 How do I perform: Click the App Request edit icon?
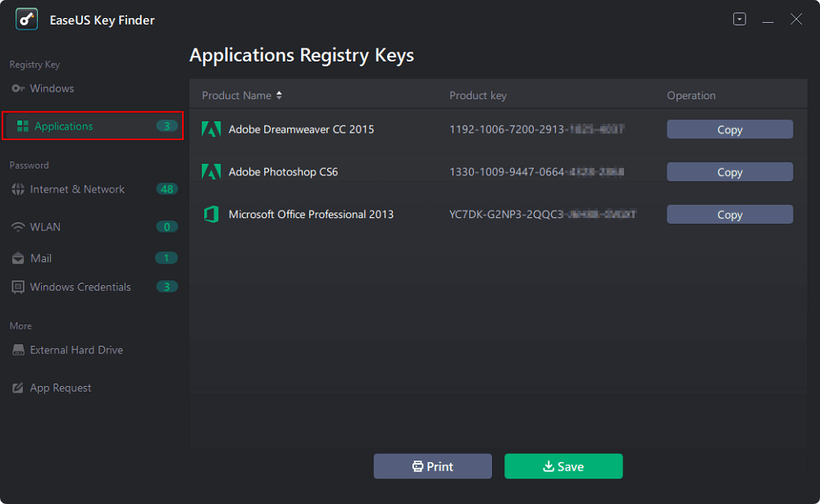tap(18, 388)
